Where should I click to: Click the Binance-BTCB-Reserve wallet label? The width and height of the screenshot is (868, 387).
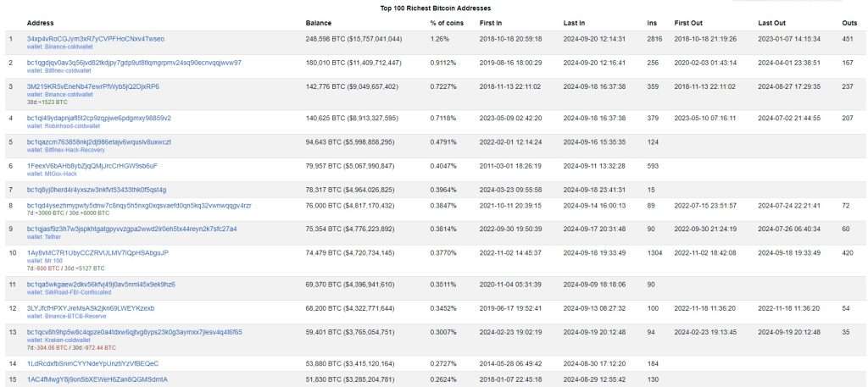pos(70,314)
